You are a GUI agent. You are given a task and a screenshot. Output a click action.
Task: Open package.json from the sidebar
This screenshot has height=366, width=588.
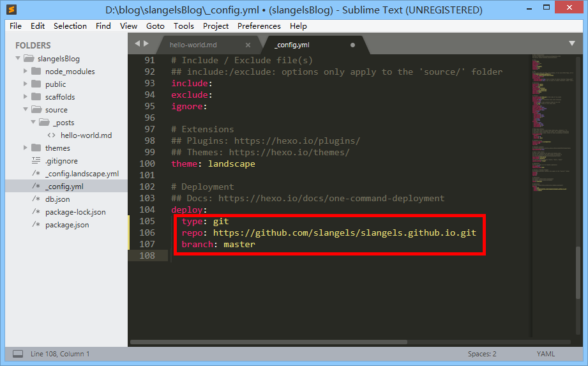pyautogui.click(x=67, y=225)
